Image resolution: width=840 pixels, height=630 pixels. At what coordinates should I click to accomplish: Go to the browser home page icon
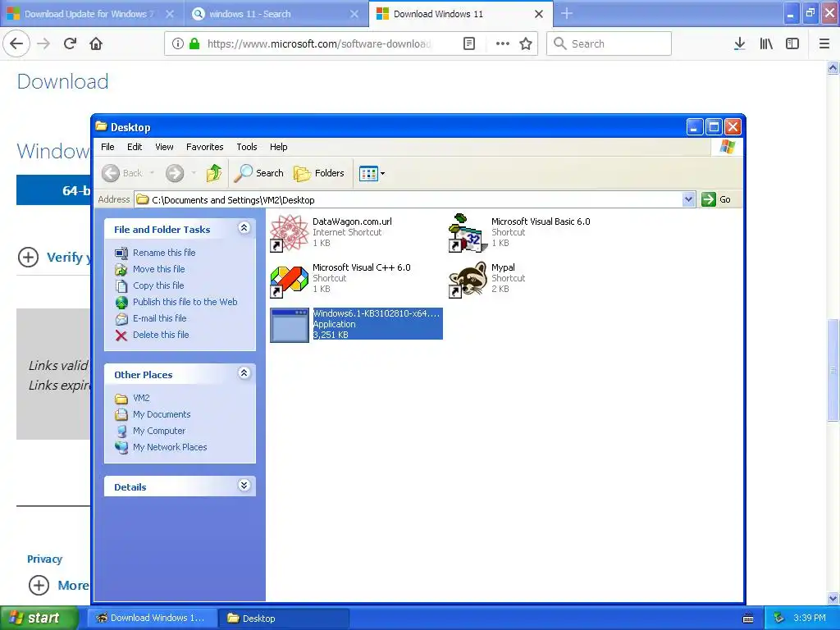pyautogui.click(x=96, y=43)
